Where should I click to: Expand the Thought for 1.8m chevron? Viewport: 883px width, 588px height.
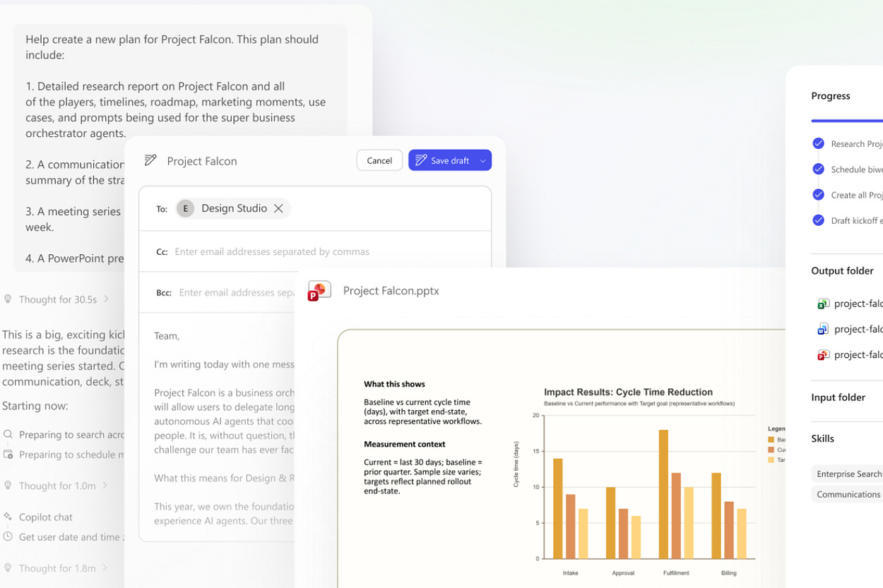click(105, 567)
